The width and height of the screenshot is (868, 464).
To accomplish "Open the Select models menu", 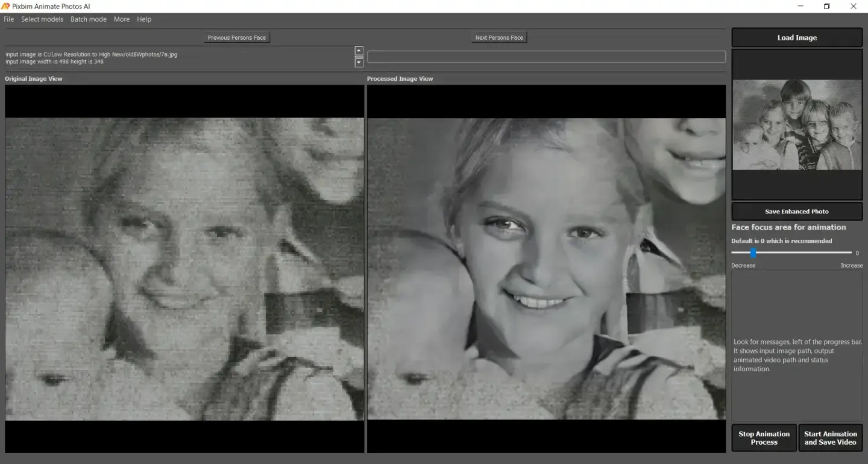I will (42, 19).
